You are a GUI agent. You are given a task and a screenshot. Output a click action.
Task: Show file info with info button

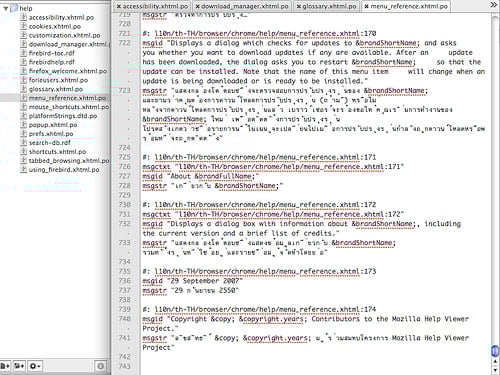101,366
